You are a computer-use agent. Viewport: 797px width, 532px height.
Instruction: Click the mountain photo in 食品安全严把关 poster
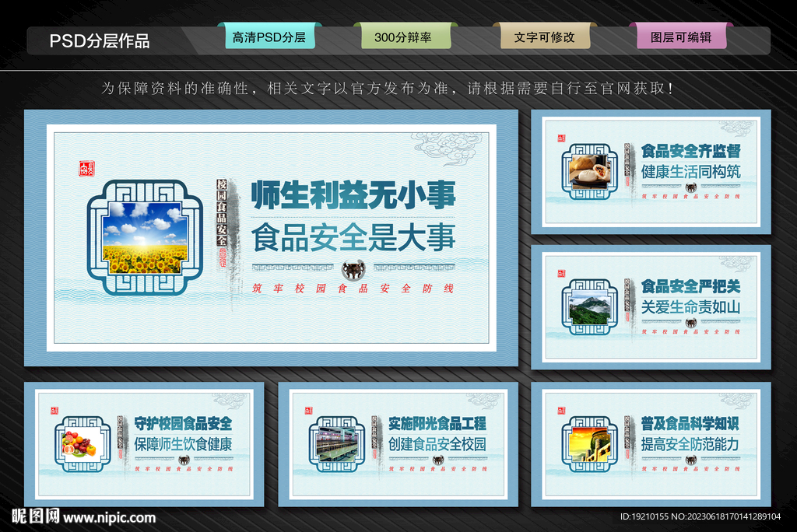pyautogui.click(x=590, y=307)
